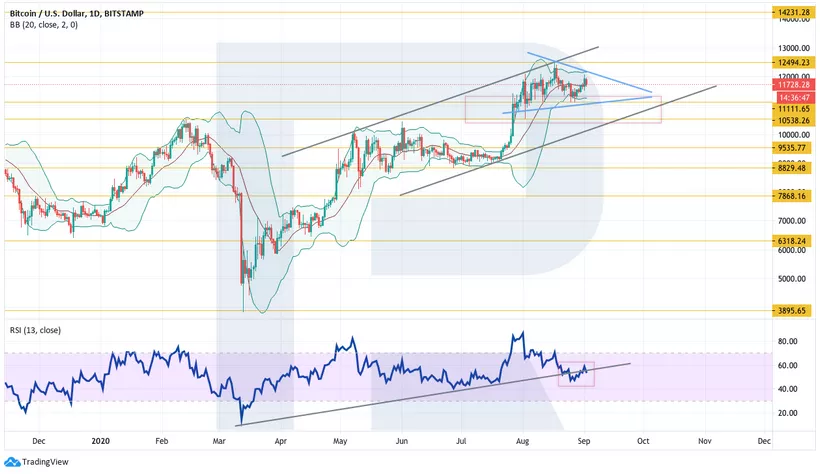Image resolution: width=820 pixels, height=474 pixels.
Task: Click the candle countdown timer 14:36:47
Action: (792, 97)
